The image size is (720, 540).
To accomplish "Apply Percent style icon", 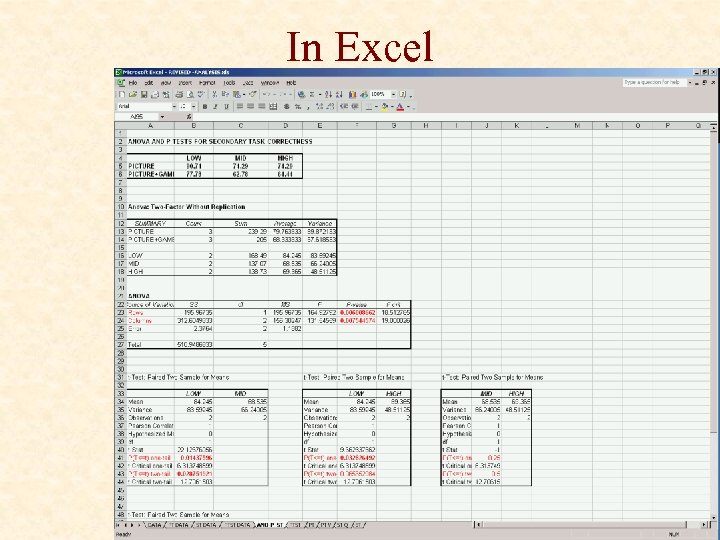I will pos(298,107).
